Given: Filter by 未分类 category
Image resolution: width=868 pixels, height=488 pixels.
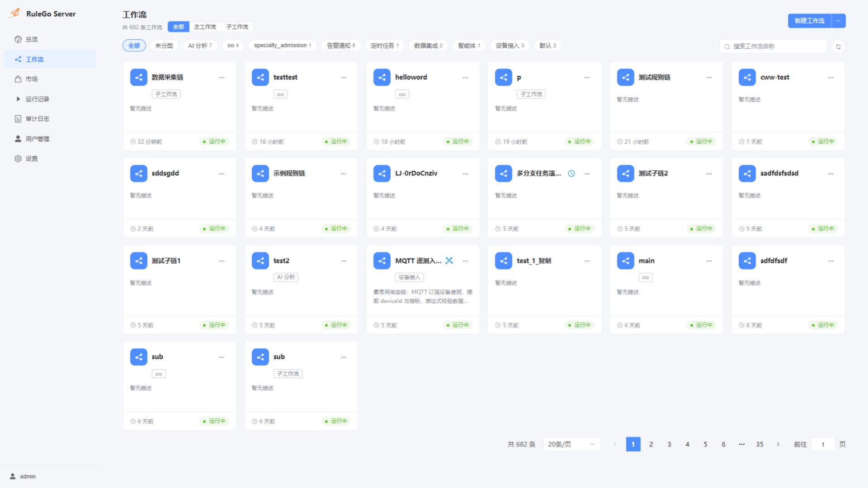Looking at the screenshot, I should tap(164, 46).
